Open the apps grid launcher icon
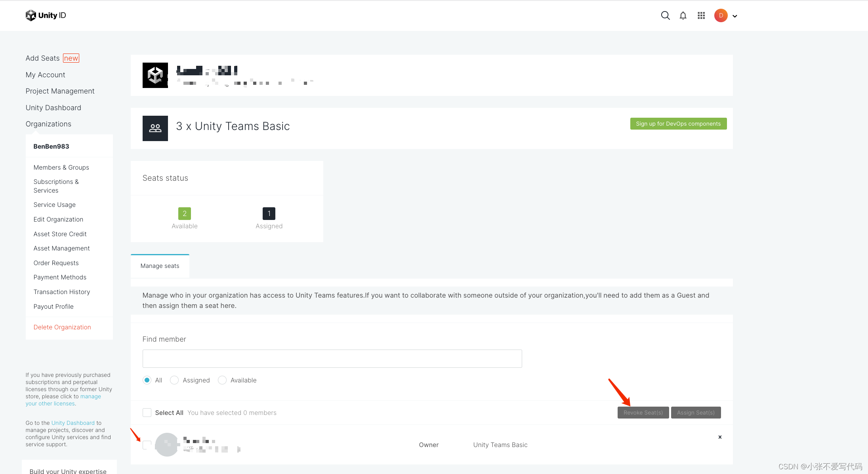Screen dimensions: 868x474 tap(701, 15)
